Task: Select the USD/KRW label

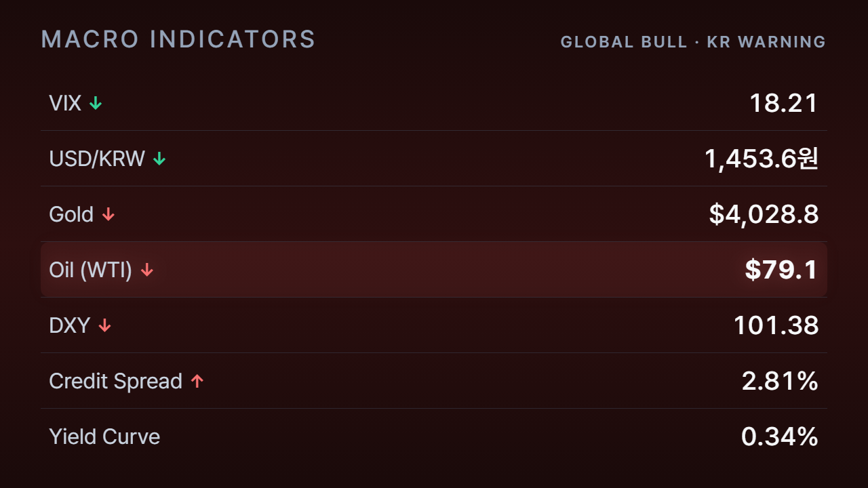Action: [97, 159]
